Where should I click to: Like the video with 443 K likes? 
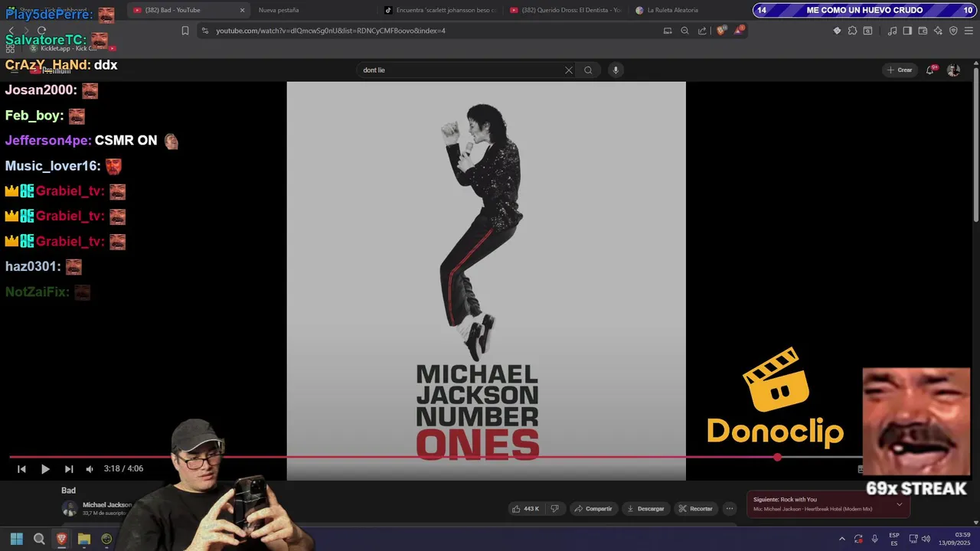526,508
